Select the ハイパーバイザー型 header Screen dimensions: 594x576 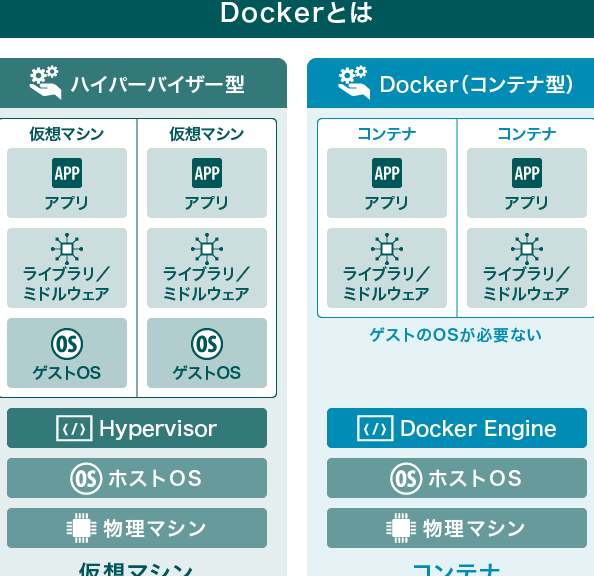[143, 83]
